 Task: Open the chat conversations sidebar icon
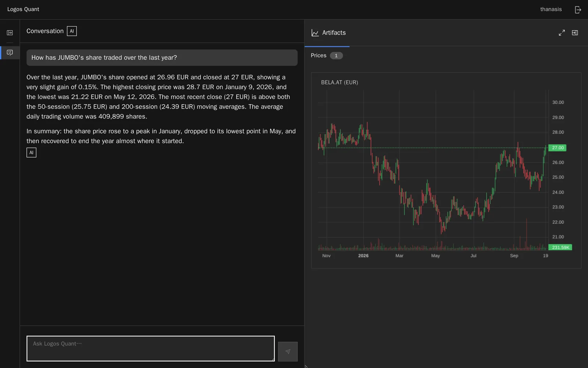[x=10, y=53]
